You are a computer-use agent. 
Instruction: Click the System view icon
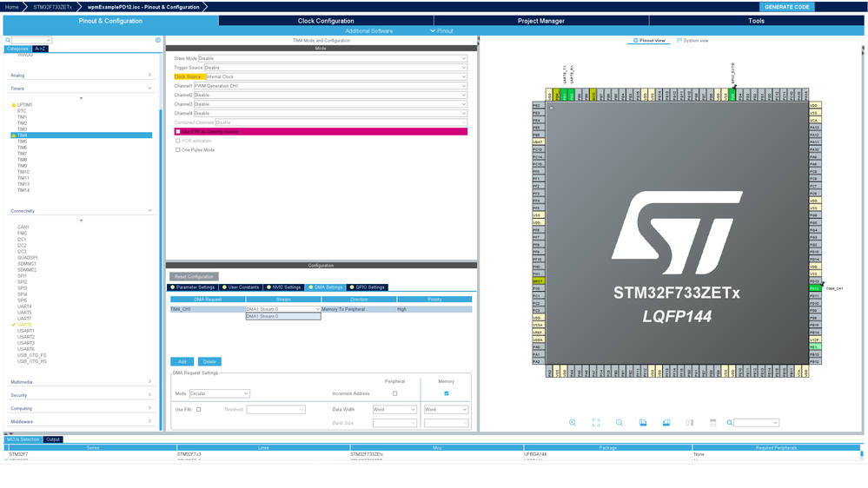(x=679, y=41)
